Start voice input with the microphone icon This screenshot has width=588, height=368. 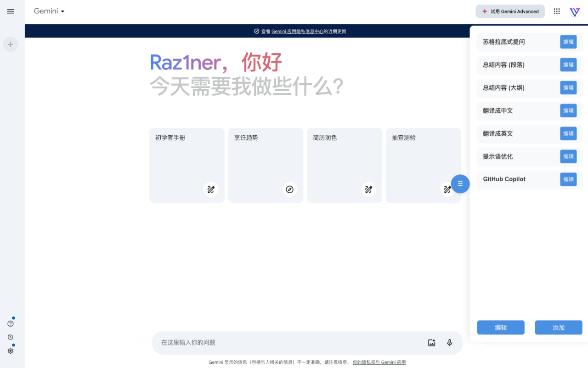coord(449,342)
